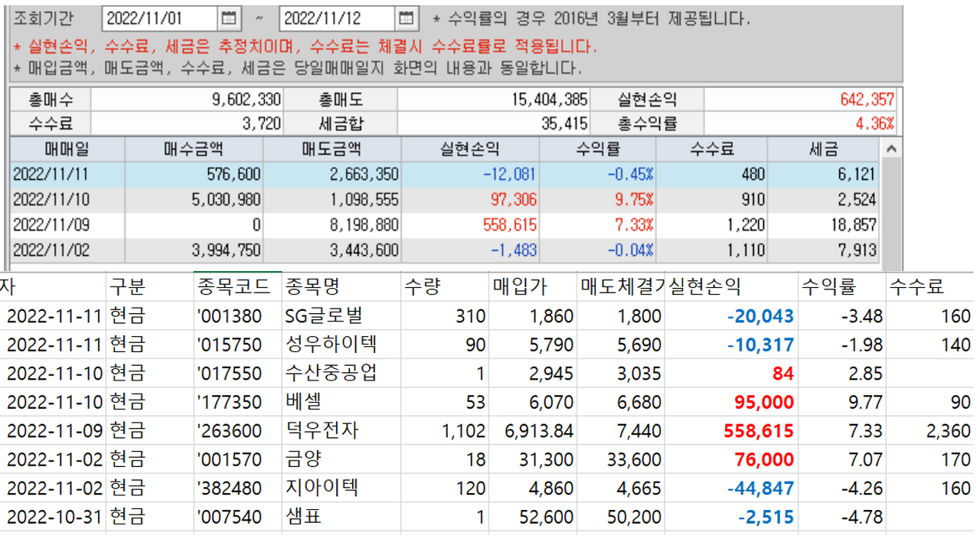Sort by 매도금액 column header
This screenshot has height=539, width=980.
[x=332, y=149]
